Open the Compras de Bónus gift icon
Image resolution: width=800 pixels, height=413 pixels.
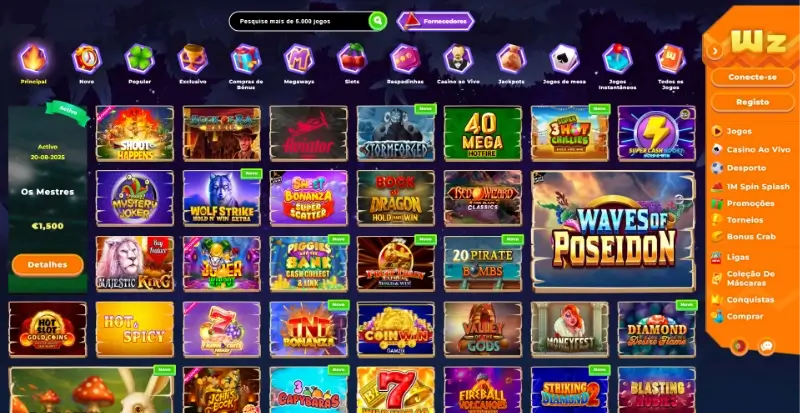click(x=246, y=59)
